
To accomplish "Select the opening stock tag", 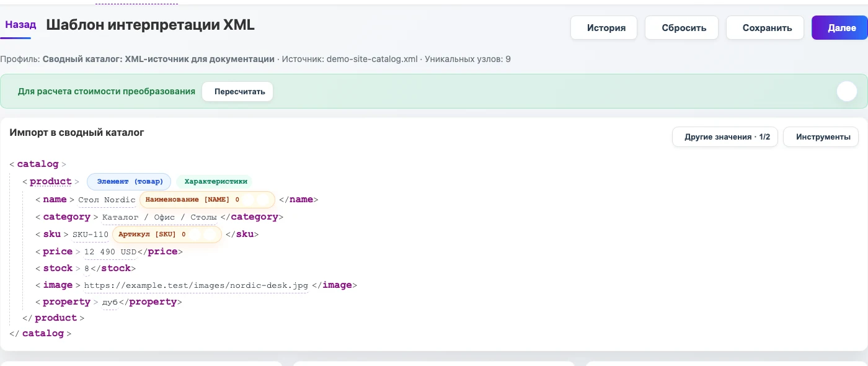I will click(58, 269).
